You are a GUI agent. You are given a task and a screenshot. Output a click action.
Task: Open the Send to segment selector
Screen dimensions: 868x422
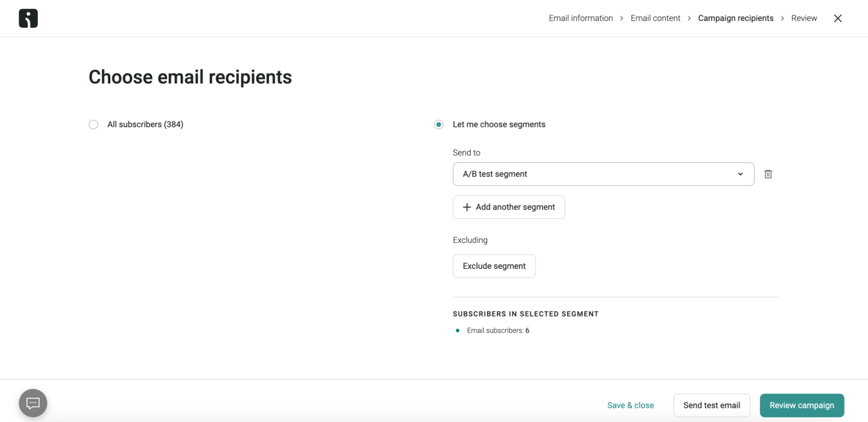coord(603,174)
